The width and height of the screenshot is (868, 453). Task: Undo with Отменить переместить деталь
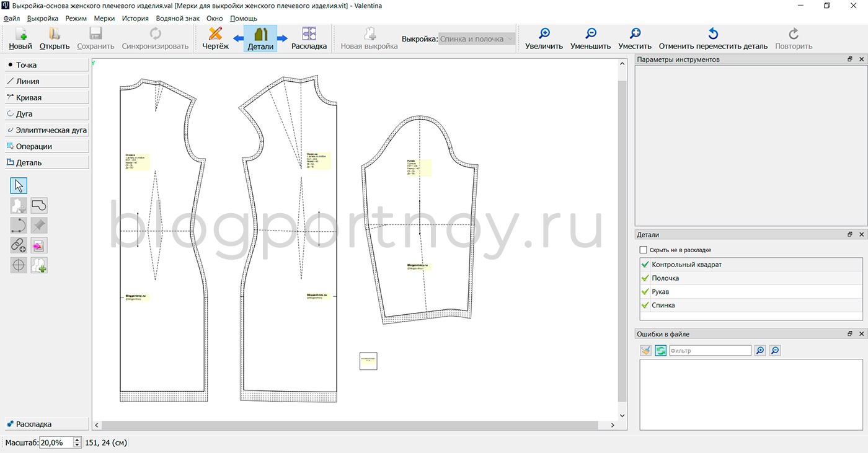(x=713, y=38)
